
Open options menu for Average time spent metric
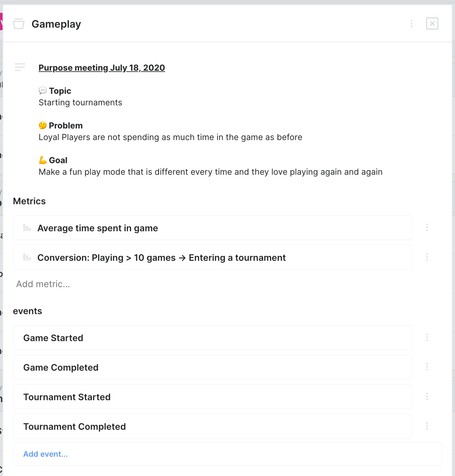[x=427, y=228]
